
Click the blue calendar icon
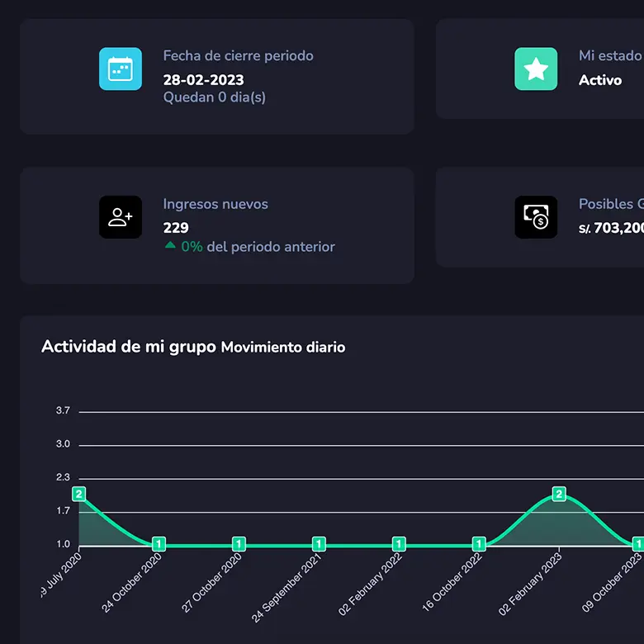point(121,69)
